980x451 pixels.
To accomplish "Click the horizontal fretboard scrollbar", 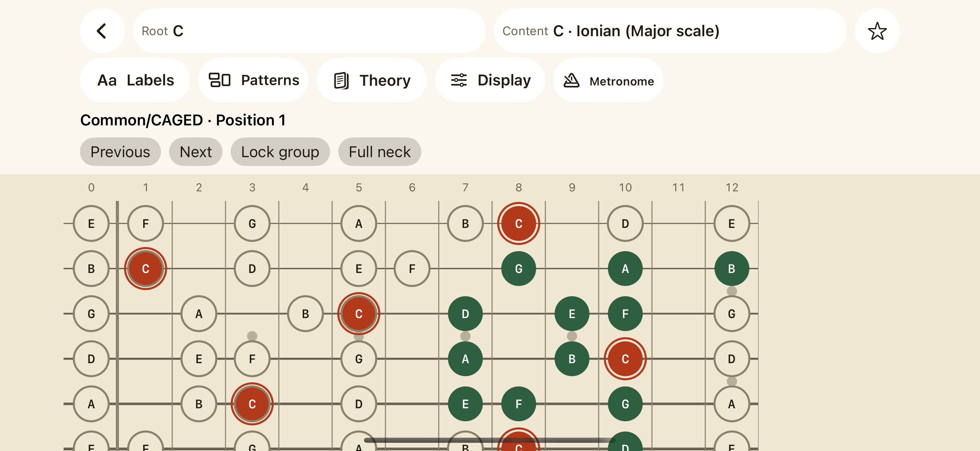I will pyautogui.click(x=490, y=440).
